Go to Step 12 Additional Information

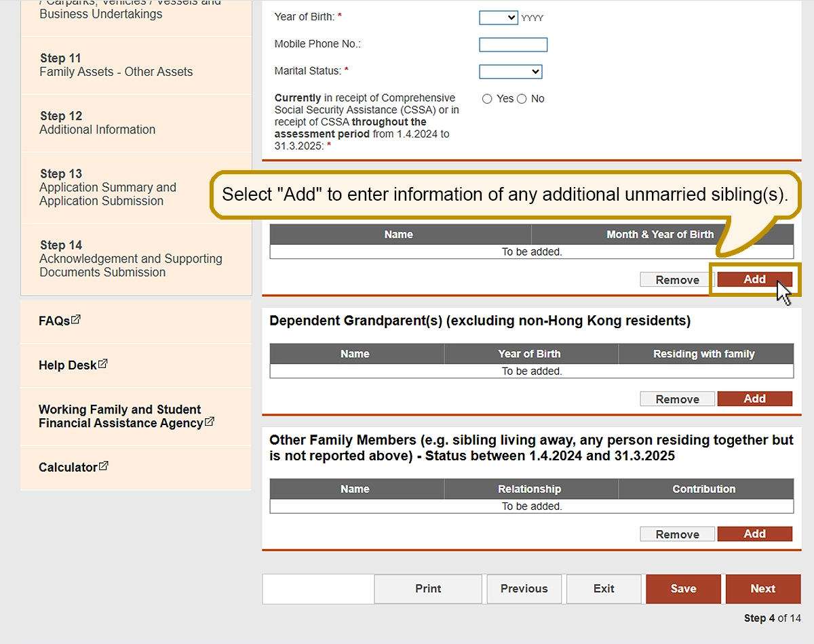point(98,123)
